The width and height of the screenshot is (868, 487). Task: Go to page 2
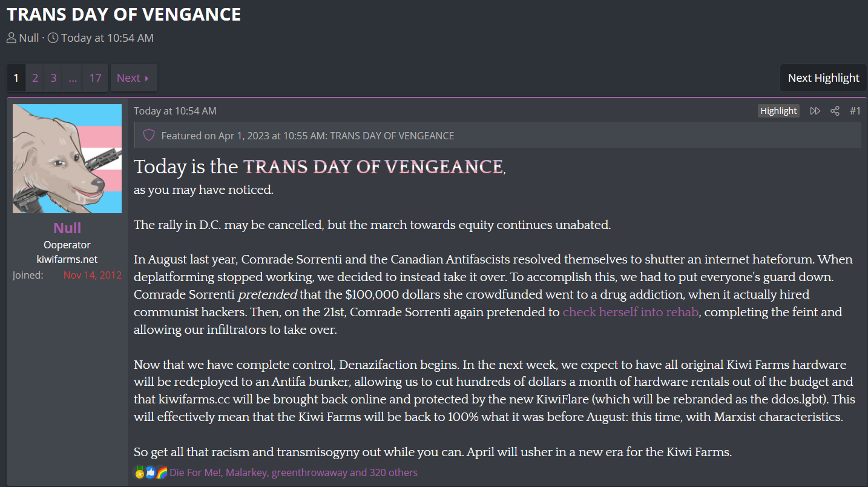[35, 78]
